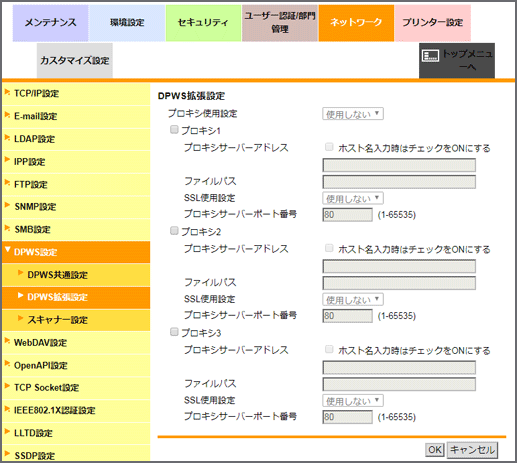Click the arrow icon beside SNMP設定
The height and width of the screenshot is (463, 517).
pyautogui.click(x=7, y=205)
